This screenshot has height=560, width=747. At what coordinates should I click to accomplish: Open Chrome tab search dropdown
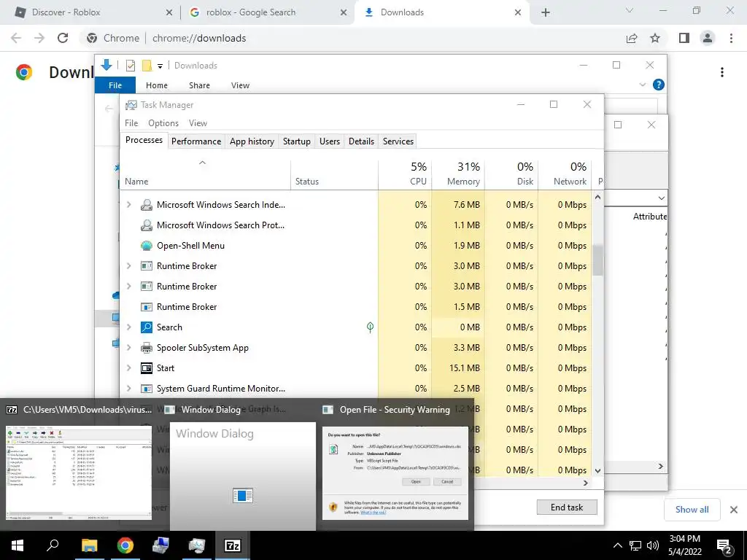pyautogui.click(x=630, y=10)
